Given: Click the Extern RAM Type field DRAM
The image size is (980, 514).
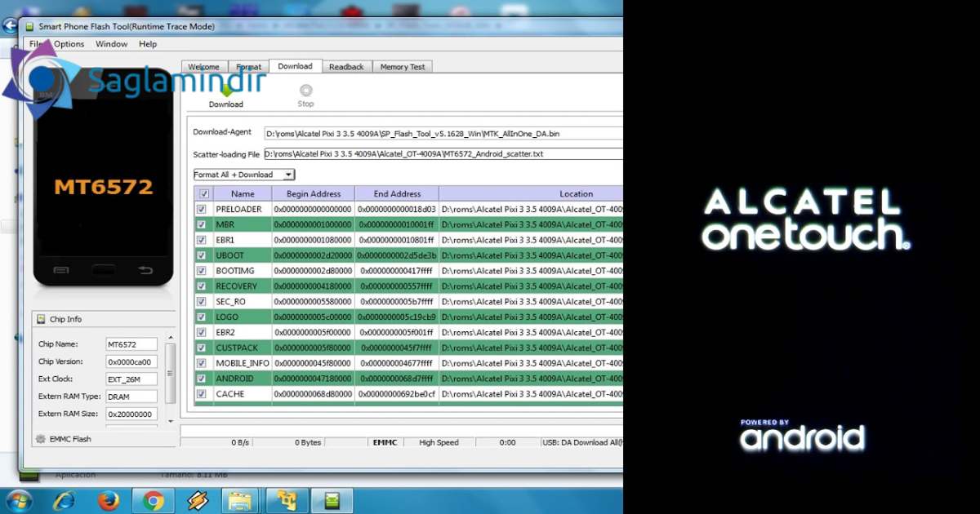Looking at the screenshot, I should [x=131, y=397].
